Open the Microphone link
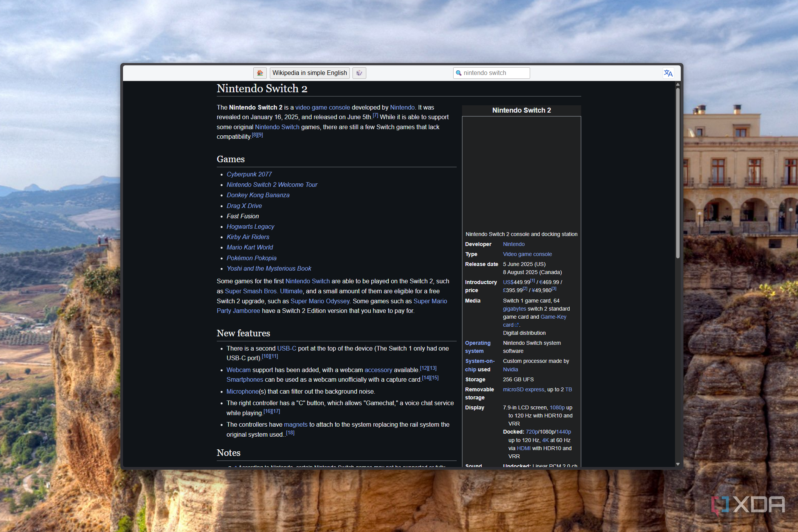Image resolution: width=798 pixels, height=532 pixels. [243, 391]
